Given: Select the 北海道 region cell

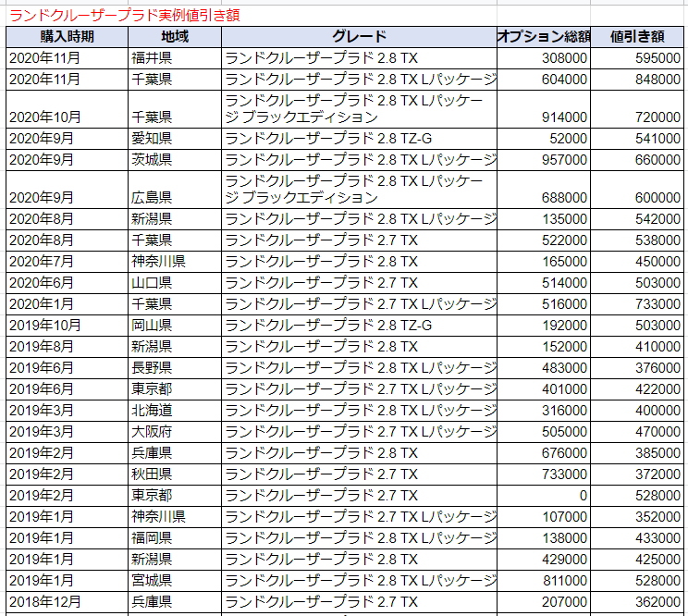Looking at the screenshot, I should pos(175,411).
